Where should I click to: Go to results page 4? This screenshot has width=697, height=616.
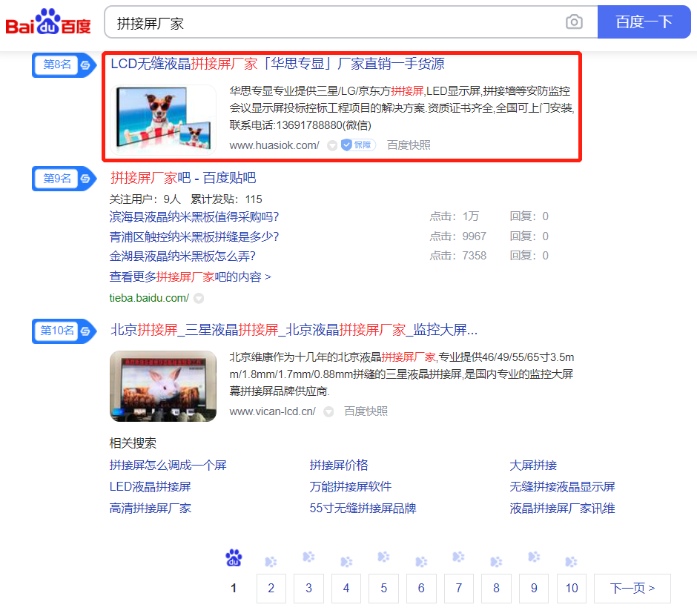(x=346, y=589)
